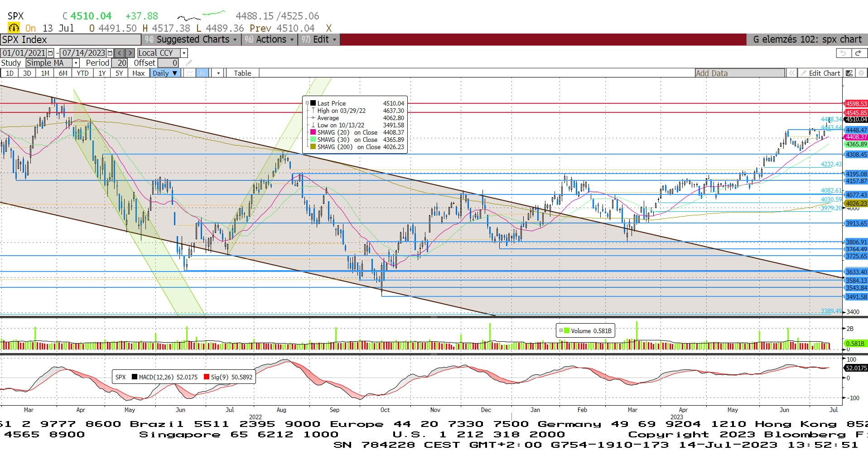The width and height of the screenshot is (868, 470).
Task: Click the Edit Chart button
Action: 820,73
